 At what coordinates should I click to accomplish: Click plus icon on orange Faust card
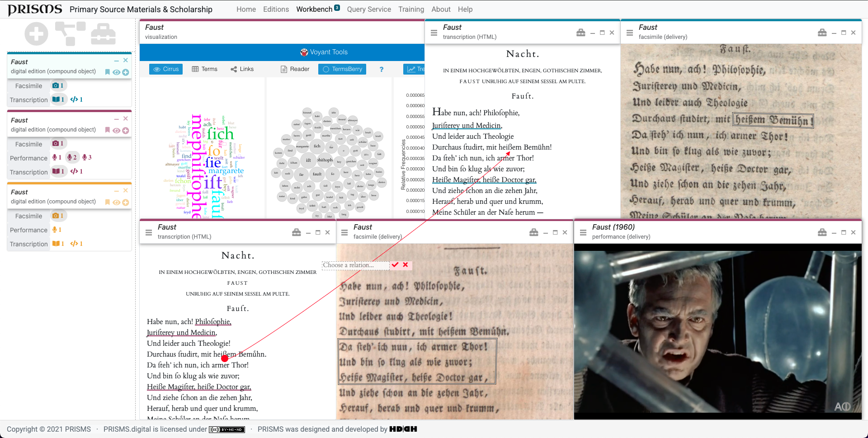pyautogui.click(x=126, y=203)
